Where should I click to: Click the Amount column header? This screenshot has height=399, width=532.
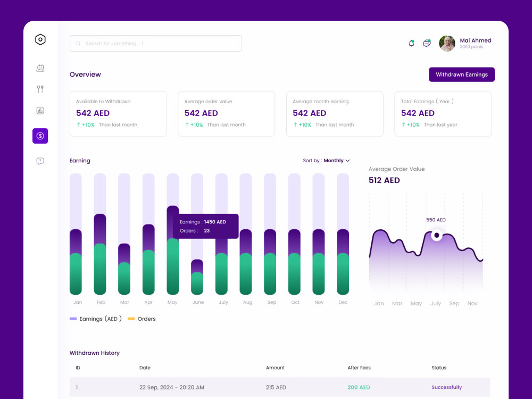[275, 368]
